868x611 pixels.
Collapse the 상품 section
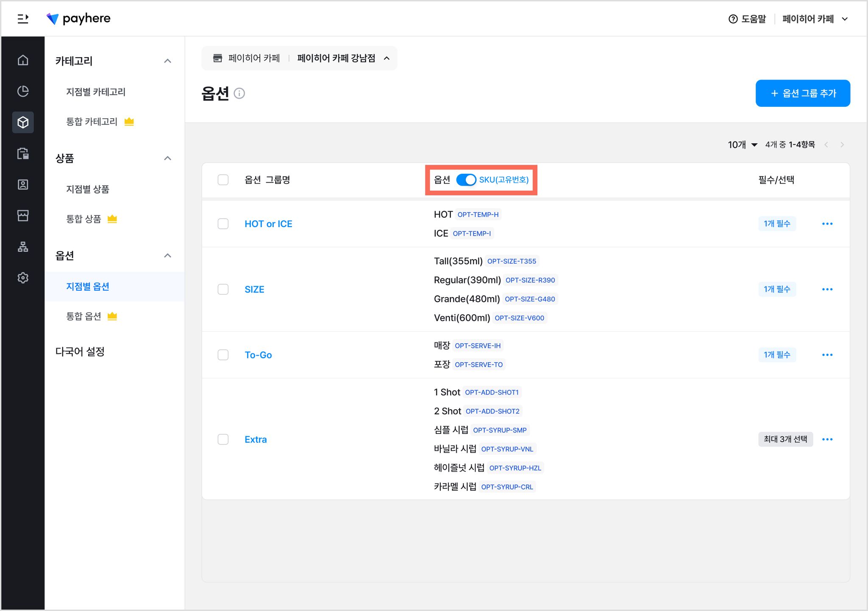[168, 158]
